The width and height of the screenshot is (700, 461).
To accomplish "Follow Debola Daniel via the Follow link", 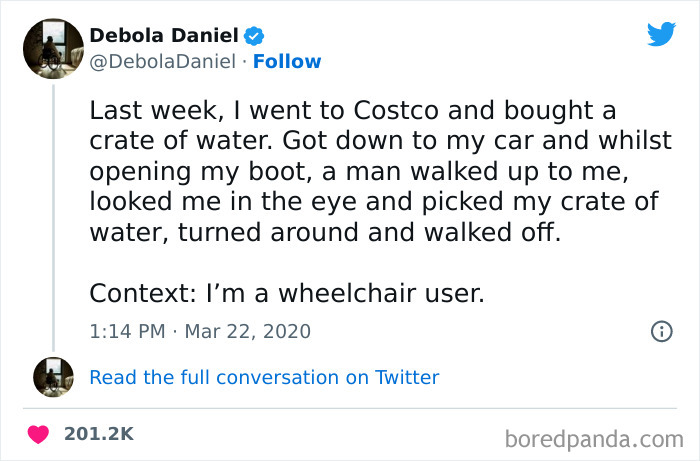I will [x=287, y=62].
